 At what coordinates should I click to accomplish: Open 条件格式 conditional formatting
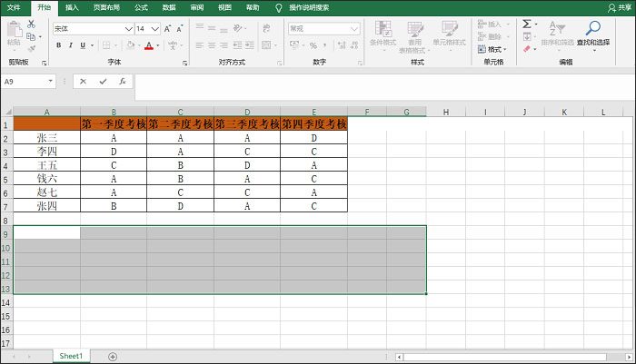coord(383,36)
